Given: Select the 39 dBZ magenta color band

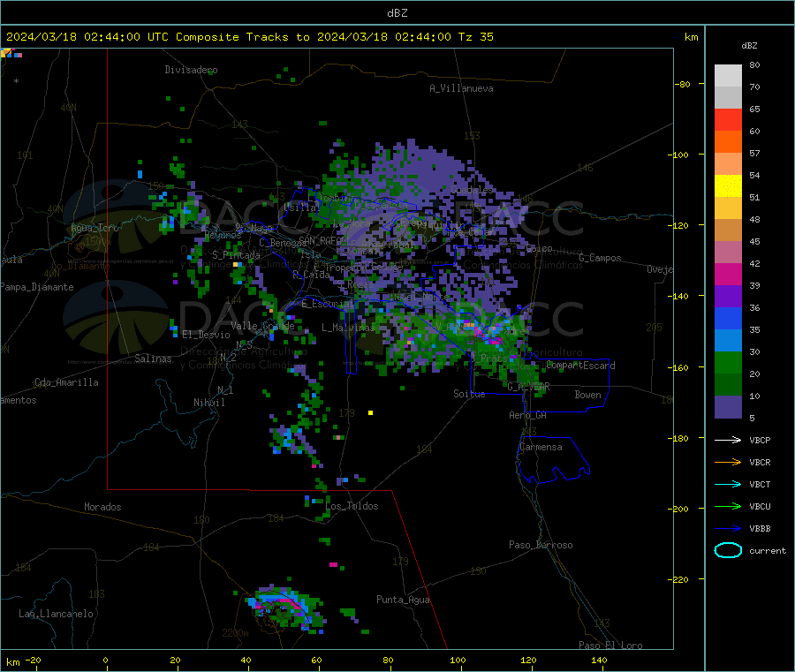Looking at the screenshot, I should tap(728, 274).
